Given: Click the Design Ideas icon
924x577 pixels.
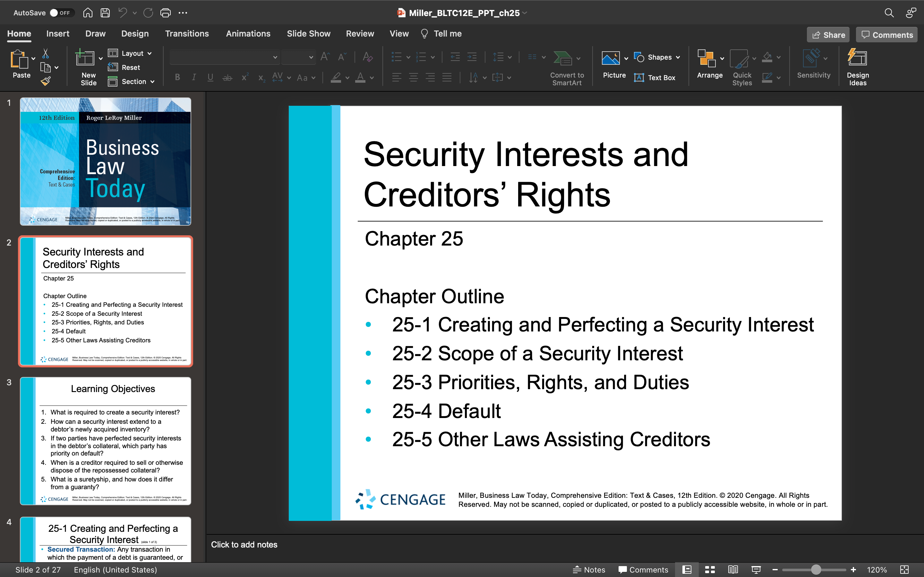Looking at the screenshot, I should coord(857,58).
